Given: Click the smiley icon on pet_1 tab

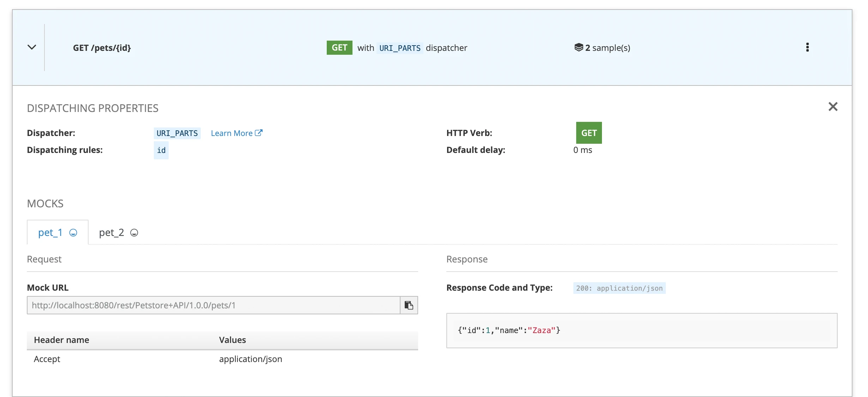Looking at the screenshot, I should click(73, 233).
